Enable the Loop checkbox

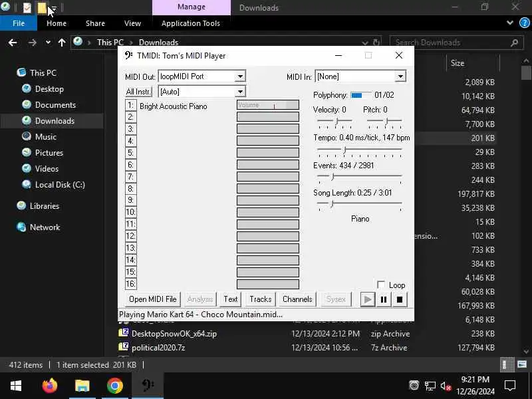381,285
